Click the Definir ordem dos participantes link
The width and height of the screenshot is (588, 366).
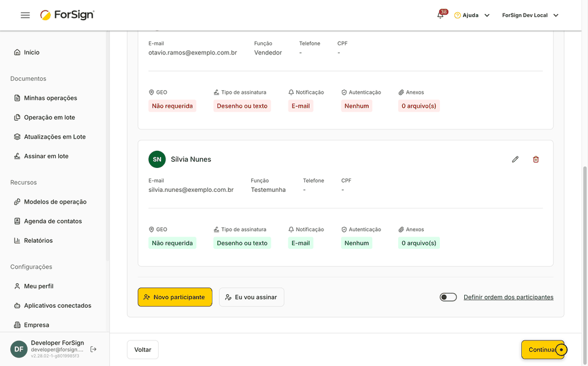508,297
